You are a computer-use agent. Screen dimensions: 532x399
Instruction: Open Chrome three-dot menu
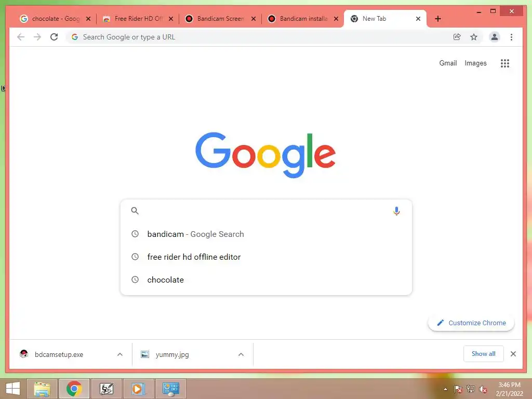(511, 37)
